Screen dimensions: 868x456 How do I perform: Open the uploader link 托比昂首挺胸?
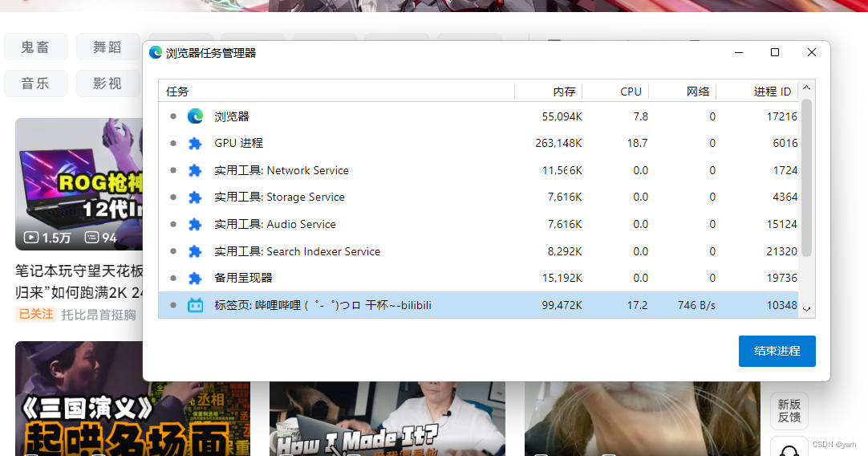tap(99, 315)
